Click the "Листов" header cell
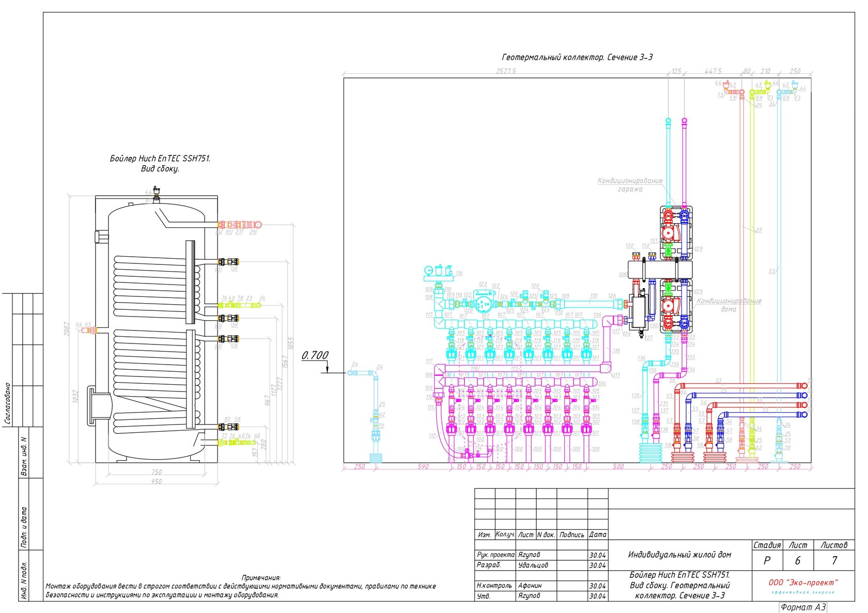 point(834,545)
